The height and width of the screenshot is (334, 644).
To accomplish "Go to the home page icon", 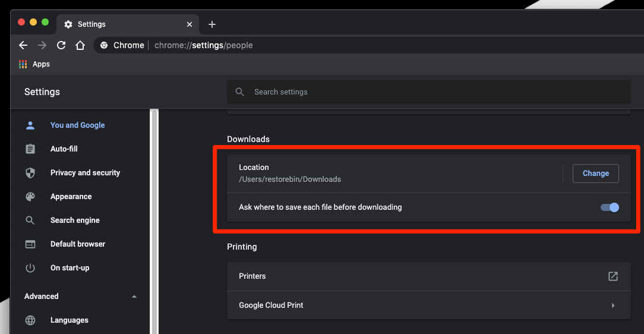I will click(x=80, y=45).
